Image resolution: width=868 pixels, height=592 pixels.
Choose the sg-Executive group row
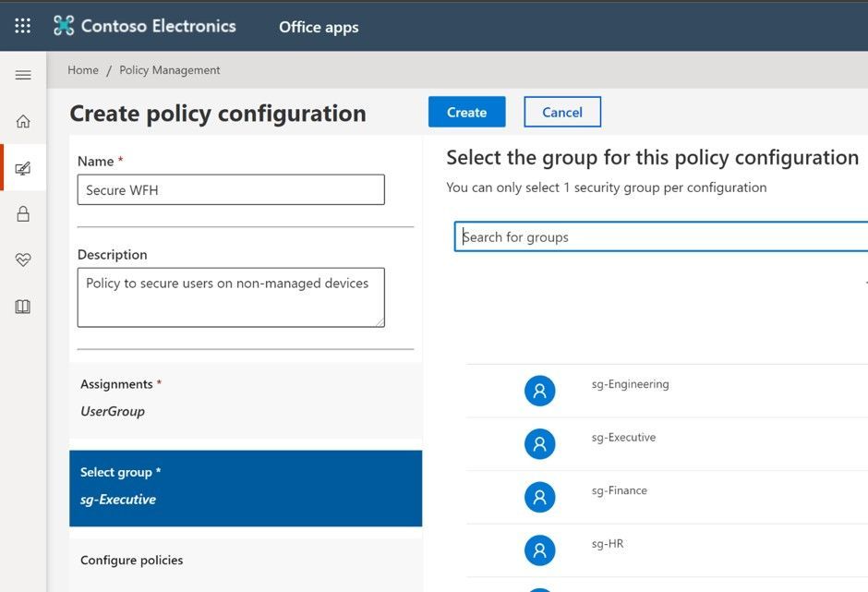623,438
